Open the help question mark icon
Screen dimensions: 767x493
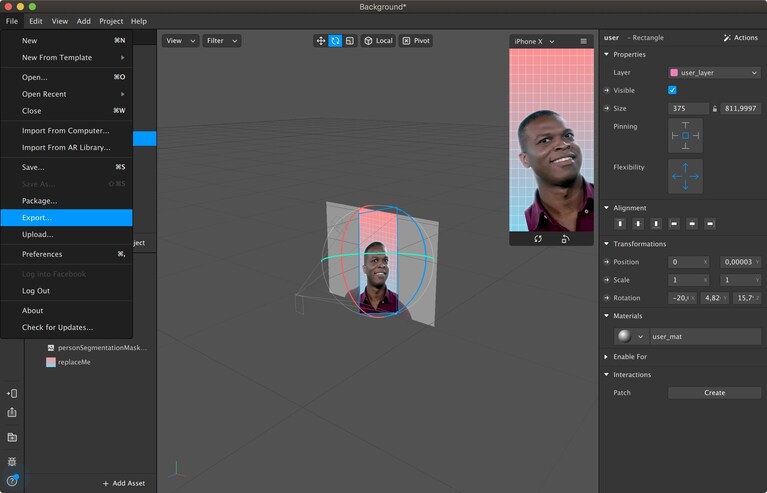click(12, 481)
